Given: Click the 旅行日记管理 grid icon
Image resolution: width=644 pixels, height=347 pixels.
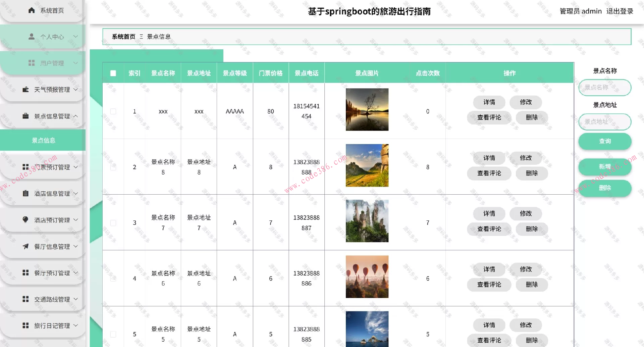Looking at the screenshot, I should pyautogui.click(x=25, y=325).
